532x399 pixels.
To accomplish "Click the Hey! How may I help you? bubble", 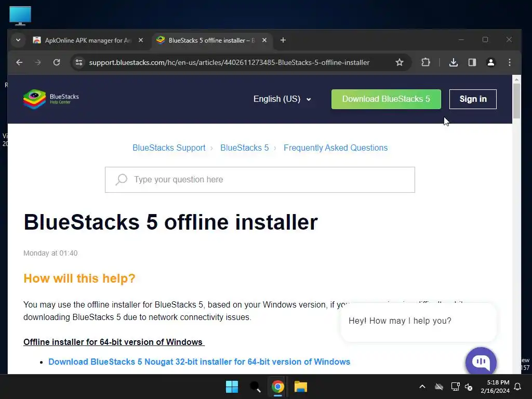I will pos(418,321).
